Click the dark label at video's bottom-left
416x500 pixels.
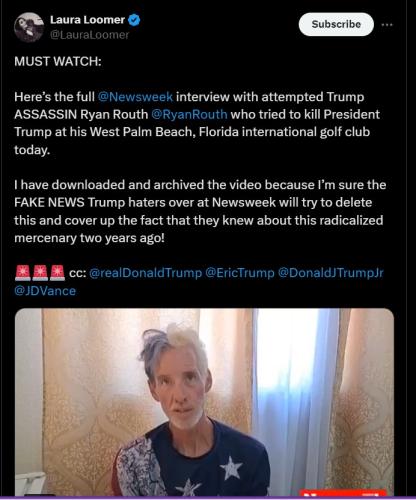40,495
